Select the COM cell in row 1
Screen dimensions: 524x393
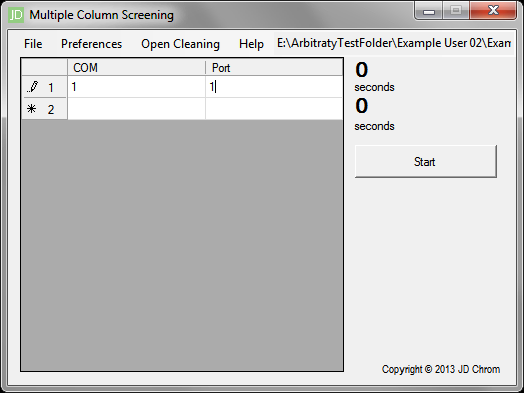point(136,87)
